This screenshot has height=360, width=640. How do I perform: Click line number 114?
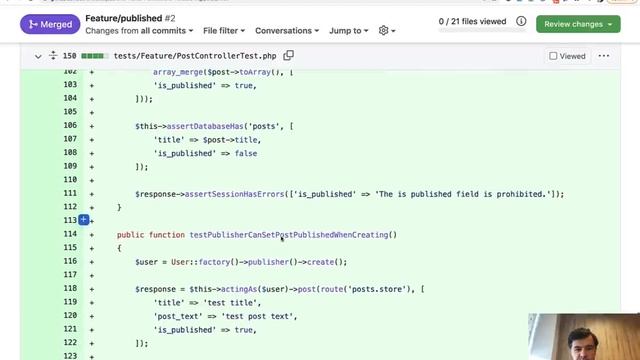click(70, 234)
